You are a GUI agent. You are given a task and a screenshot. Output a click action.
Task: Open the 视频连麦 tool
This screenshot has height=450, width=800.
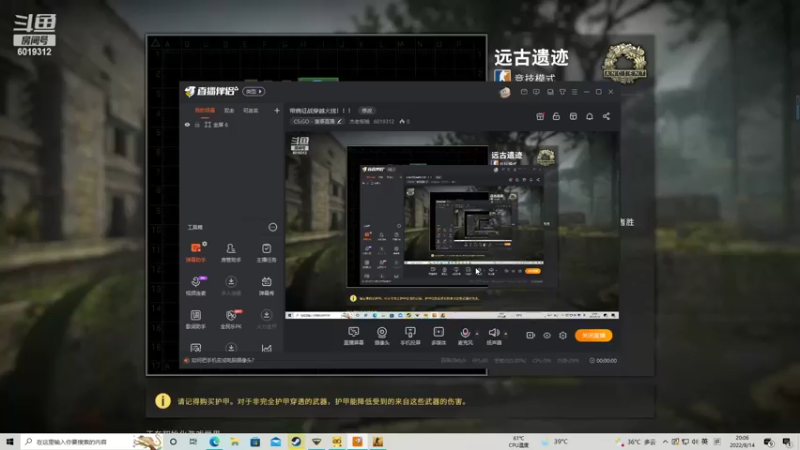pyautogui.click(x=195, y=286)
